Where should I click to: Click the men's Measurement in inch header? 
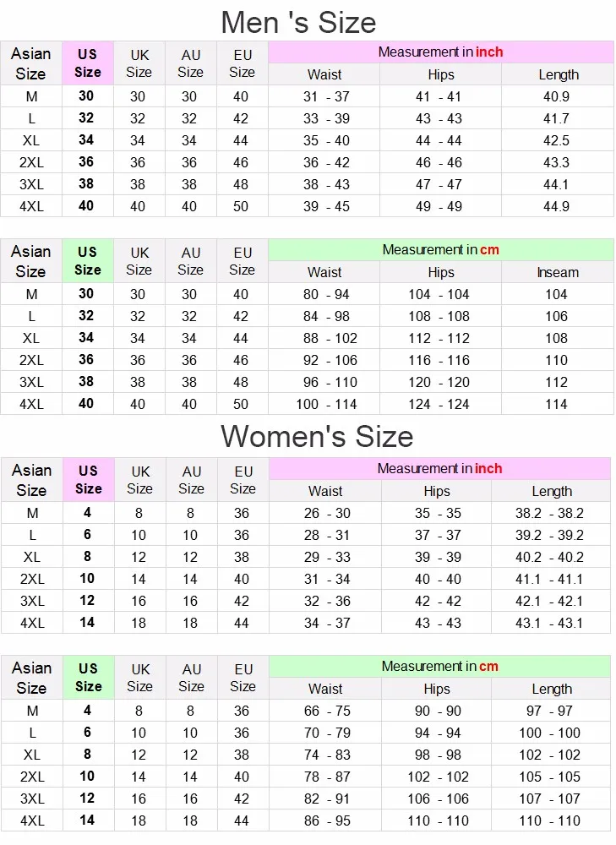pos(441,52)
